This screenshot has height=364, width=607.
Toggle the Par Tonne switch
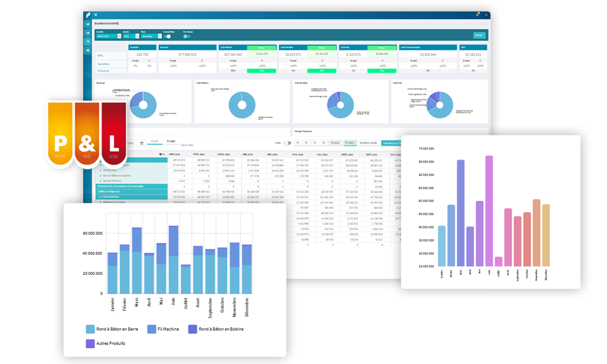pyautogui.click(x=186, y=36)
